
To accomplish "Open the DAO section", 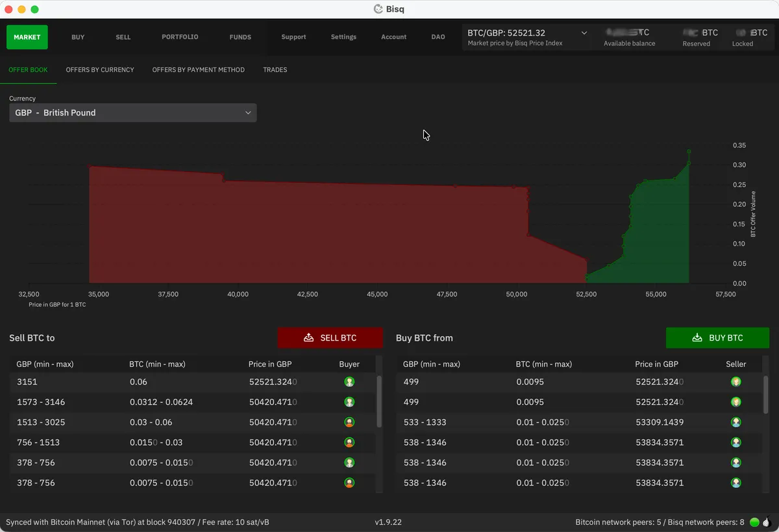I will tap(438, 37).
